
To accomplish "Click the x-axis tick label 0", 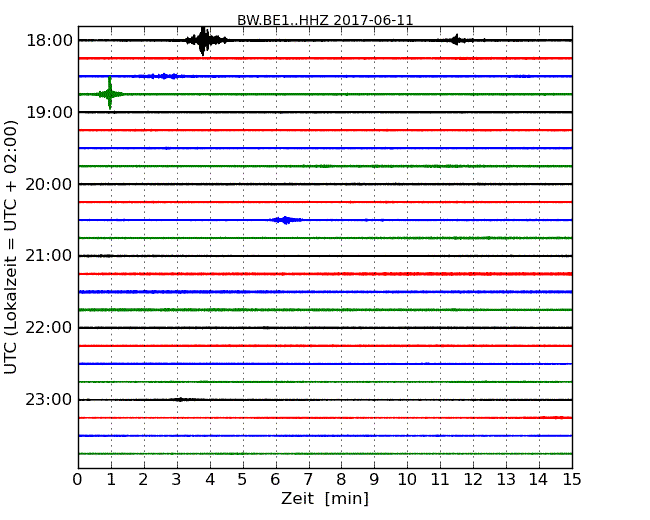I will pos(78,480).
